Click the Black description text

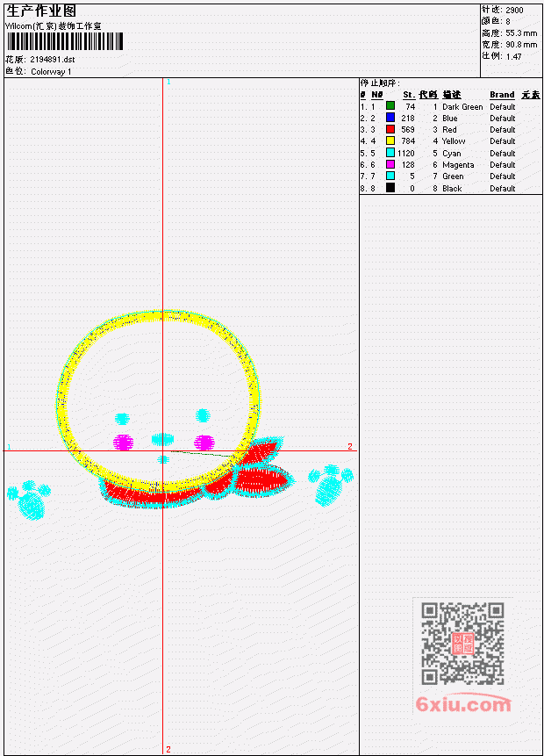[x=452, y=189]
